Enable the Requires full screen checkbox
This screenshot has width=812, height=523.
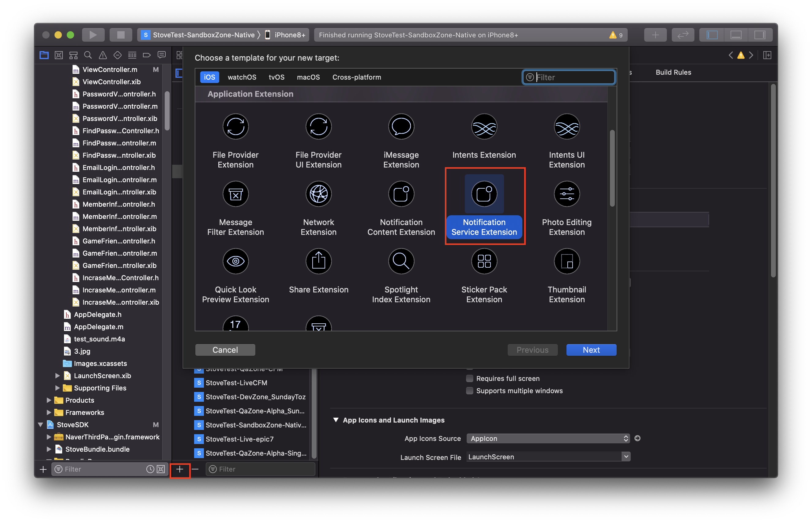point(470,378)
